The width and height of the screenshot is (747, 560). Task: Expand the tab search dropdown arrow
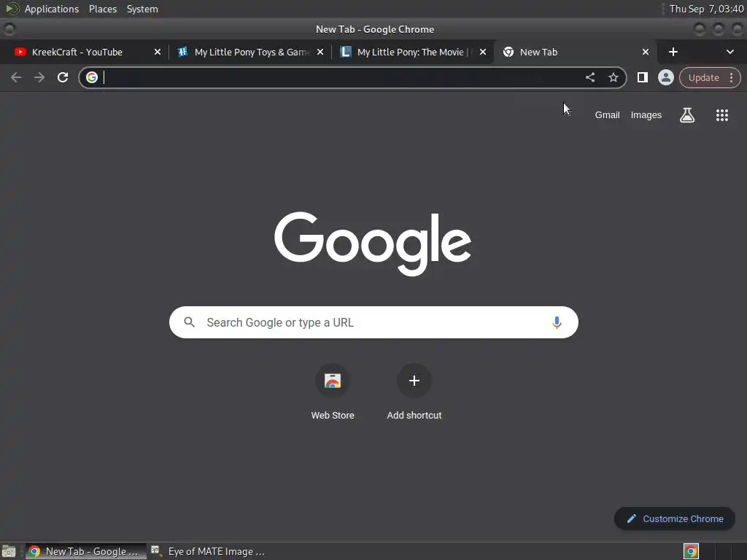(x=729, y=52)
